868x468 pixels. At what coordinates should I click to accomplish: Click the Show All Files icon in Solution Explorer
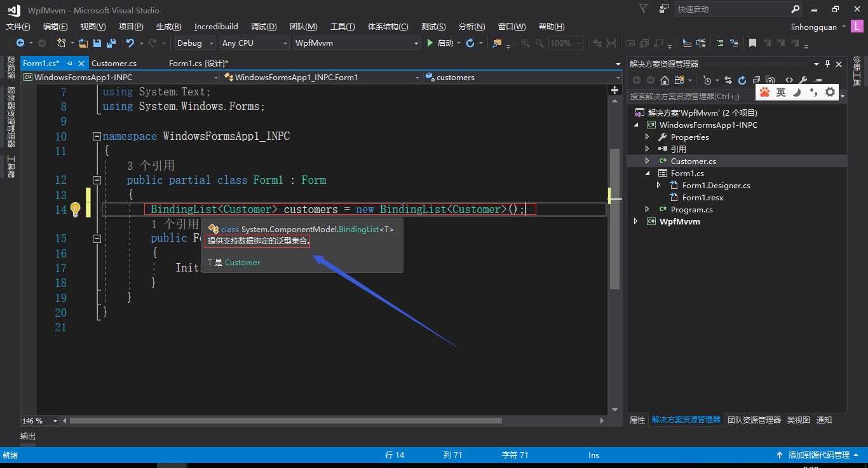pyautogui.click(x=770, y=80)
